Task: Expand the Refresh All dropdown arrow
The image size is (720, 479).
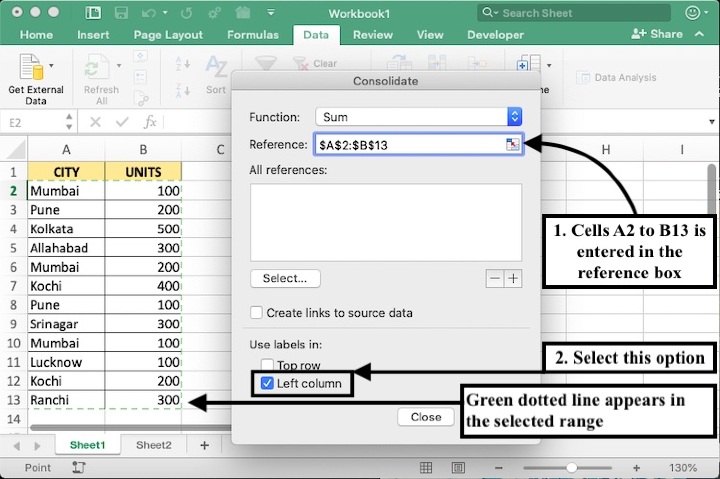Action: 119,65
